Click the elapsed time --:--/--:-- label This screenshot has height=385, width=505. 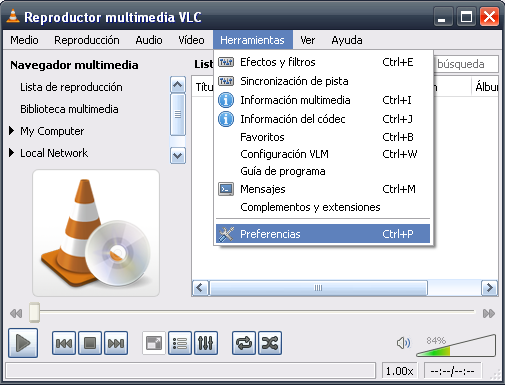pos(452,371)
